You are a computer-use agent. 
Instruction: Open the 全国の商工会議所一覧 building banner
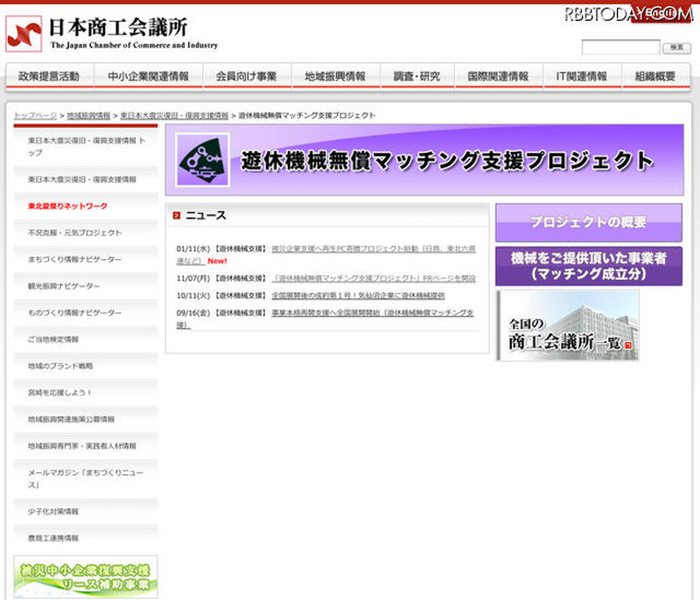click(567, 325)
